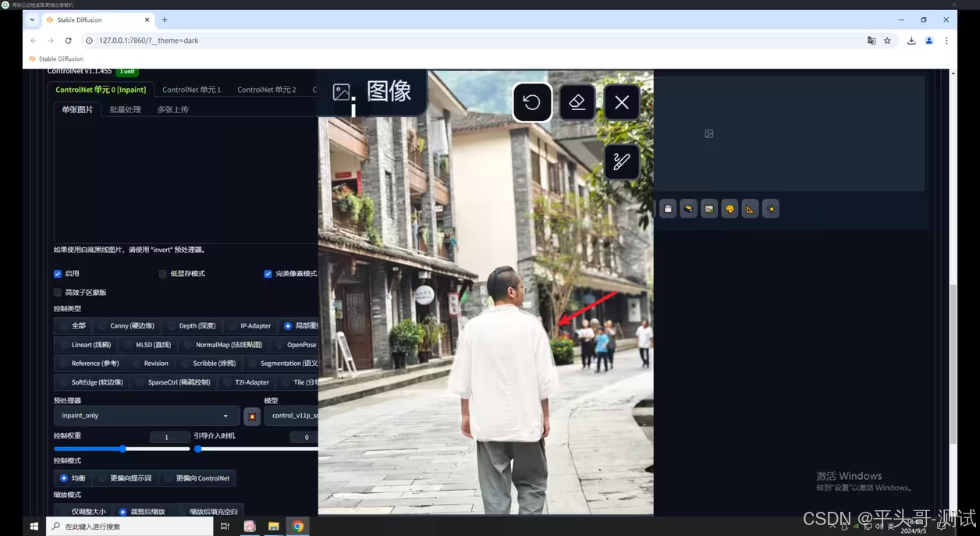The image size is (980, 536).
Task: Select the Canny (硬边缘) control type
Action: [x=126, y=325]
